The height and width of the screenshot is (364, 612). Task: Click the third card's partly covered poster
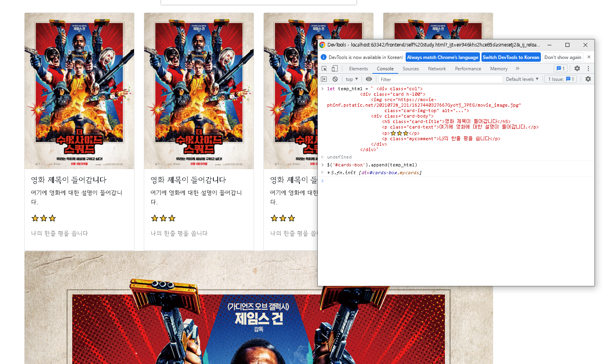point(291,91)
